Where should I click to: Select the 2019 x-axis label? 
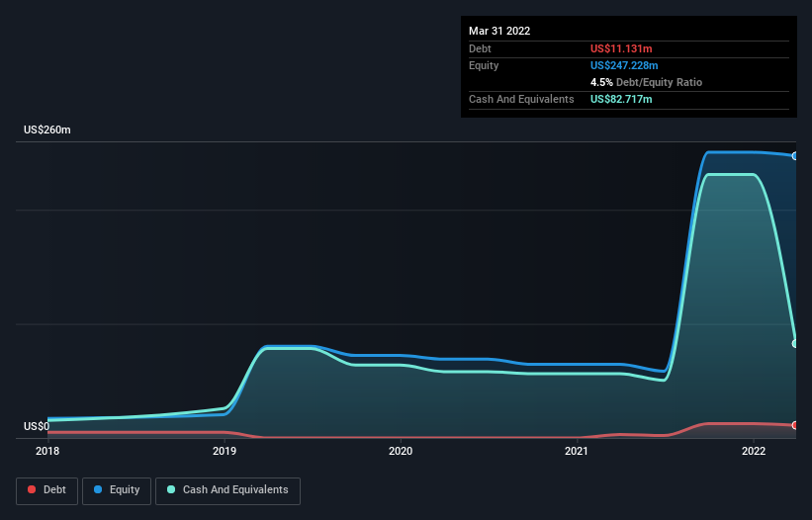coord(225,451)
